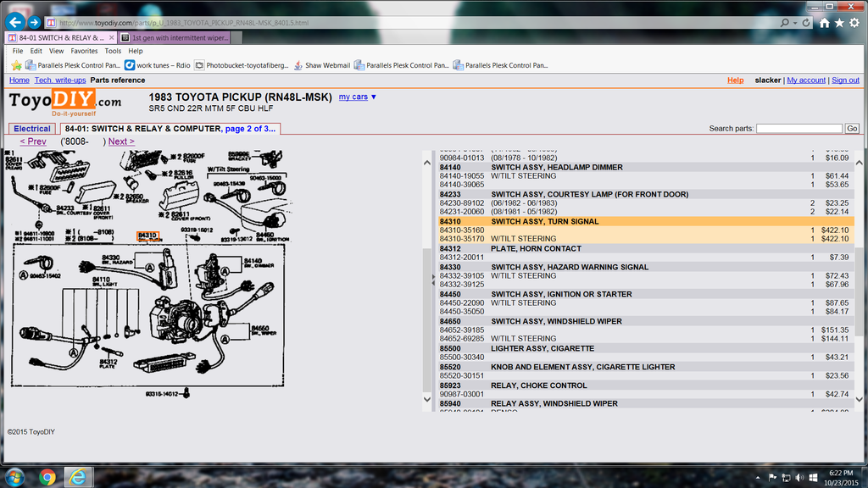Select the 84650 WINDSHIELD WIPER switch row
The height and width of the screenshot is (488, 868).
(645, 321)
